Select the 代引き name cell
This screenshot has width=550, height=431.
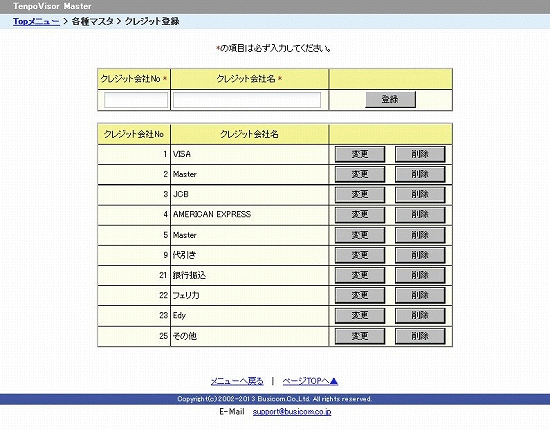[x=249, y=255]
